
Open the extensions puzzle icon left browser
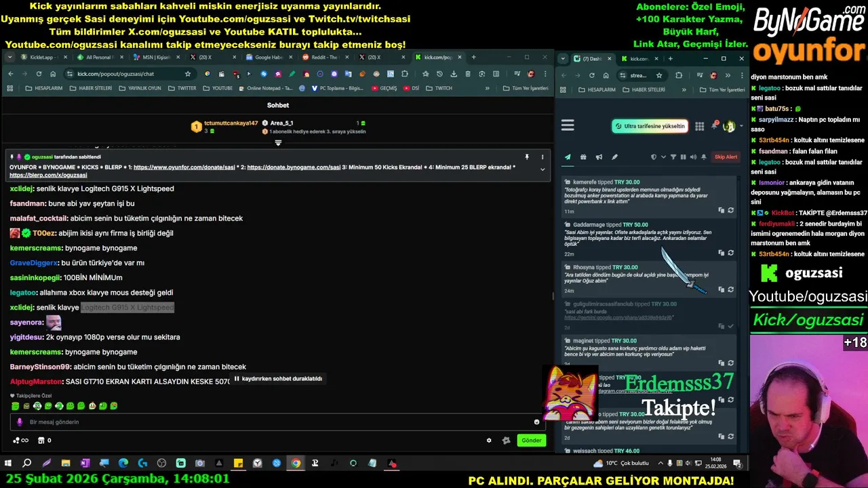click(x=405, y=74)
